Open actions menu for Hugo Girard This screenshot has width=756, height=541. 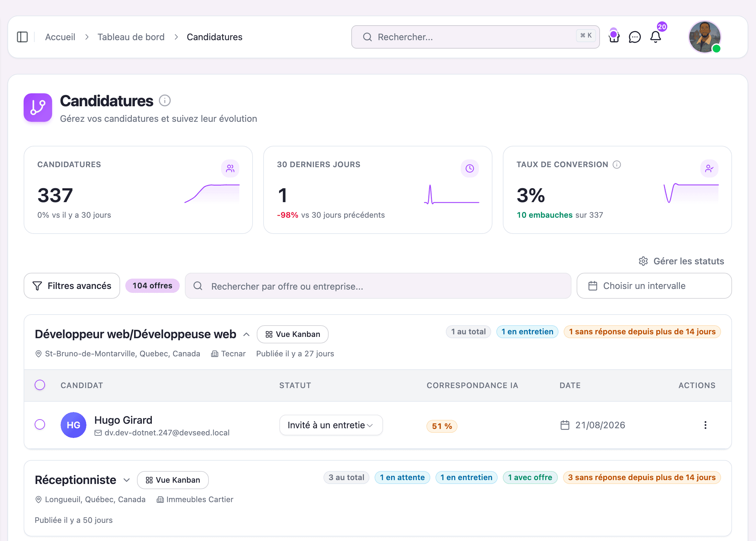(705, 425)
